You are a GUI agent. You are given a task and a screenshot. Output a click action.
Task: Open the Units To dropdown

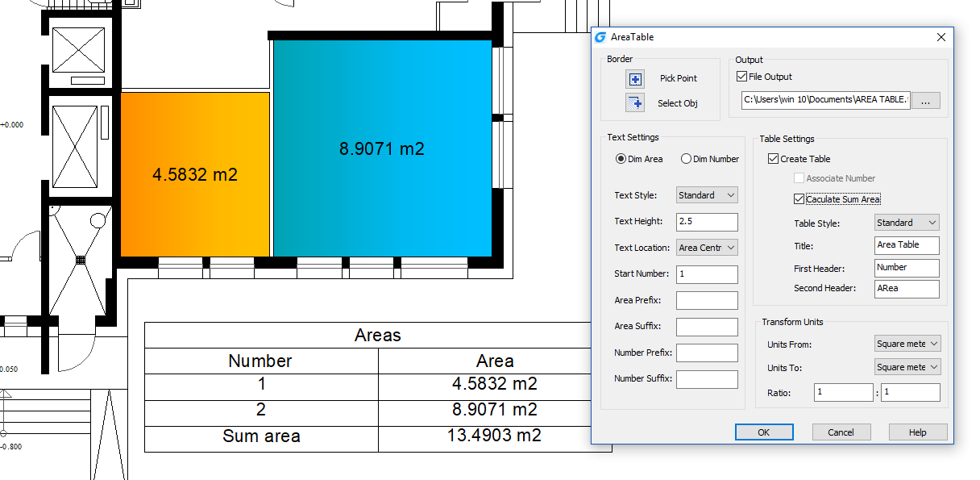point(907,367)
